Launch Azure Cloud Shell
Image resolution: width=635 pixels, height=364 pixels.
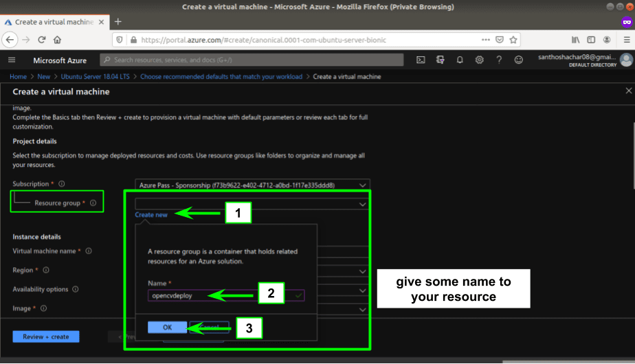point(421,60)
